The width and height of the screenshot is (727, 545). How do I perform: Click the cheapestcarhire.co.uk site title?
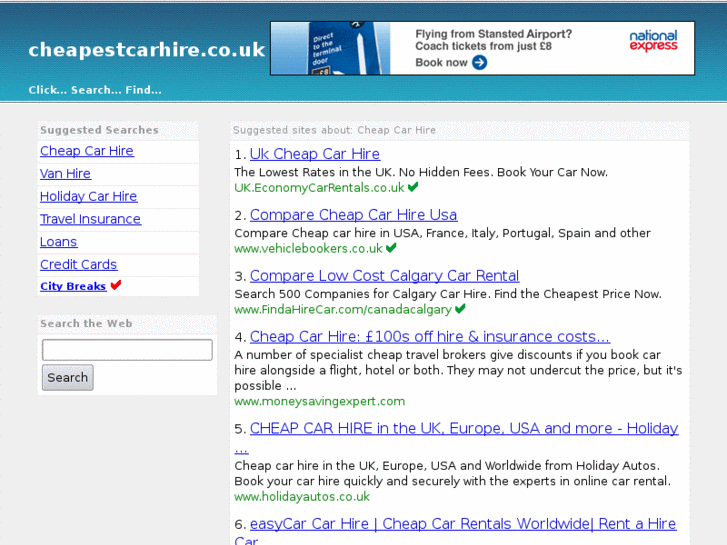(147, 50)
